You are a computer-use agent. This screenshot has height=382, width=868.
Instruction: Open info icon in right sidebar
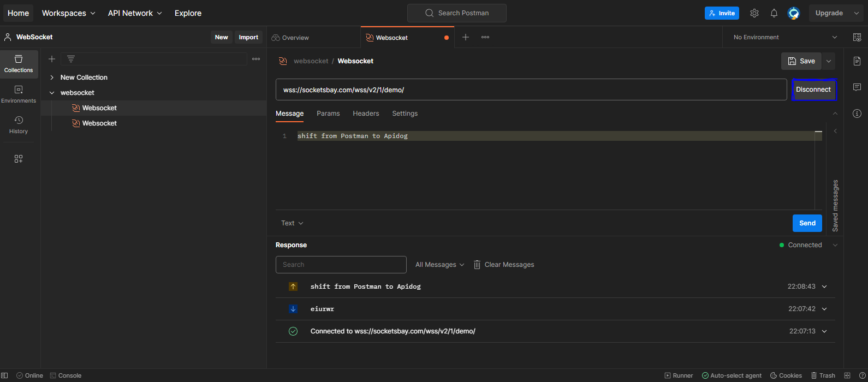[857, 114]
